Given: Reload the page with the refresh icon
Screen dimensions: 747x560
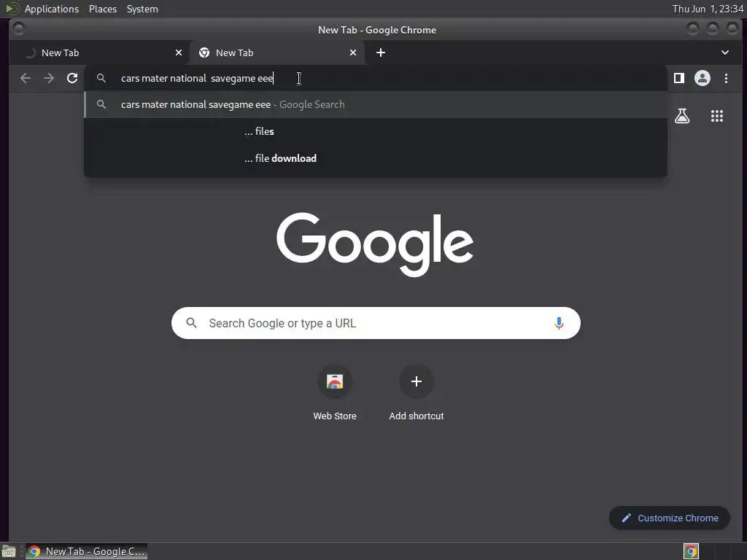Looking at the screenshot, I should [72, 78].
